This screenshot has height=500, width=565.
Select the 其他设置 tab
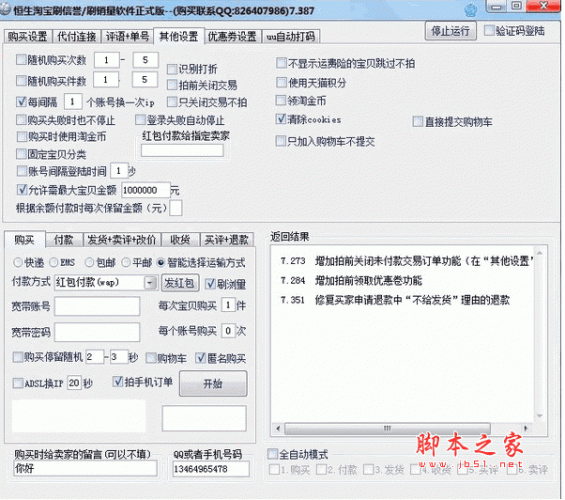[x=179, y=36]
